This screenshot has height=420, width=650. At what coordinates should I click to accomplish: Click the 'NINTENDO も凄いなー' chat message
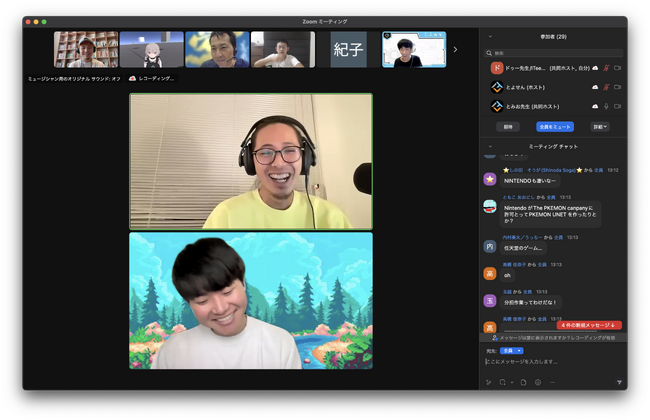[529, 181]
